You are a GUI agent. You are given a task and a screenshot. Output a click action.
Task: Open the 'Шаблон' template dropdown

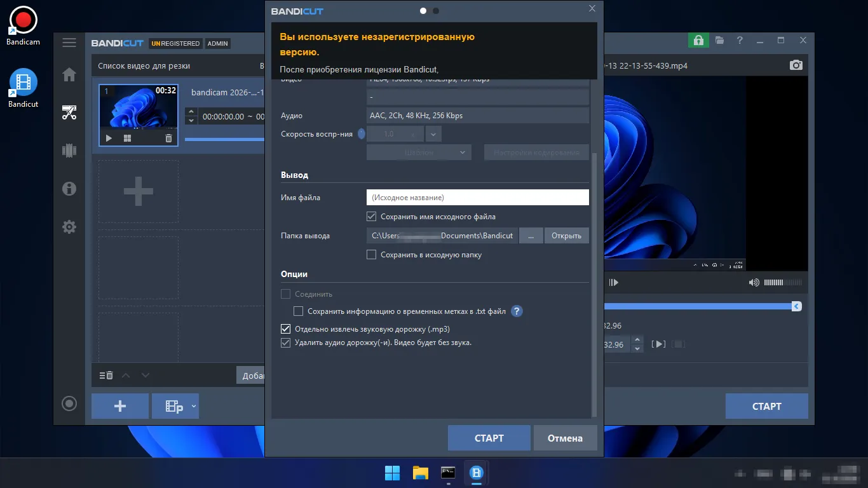tap(419, 152)
